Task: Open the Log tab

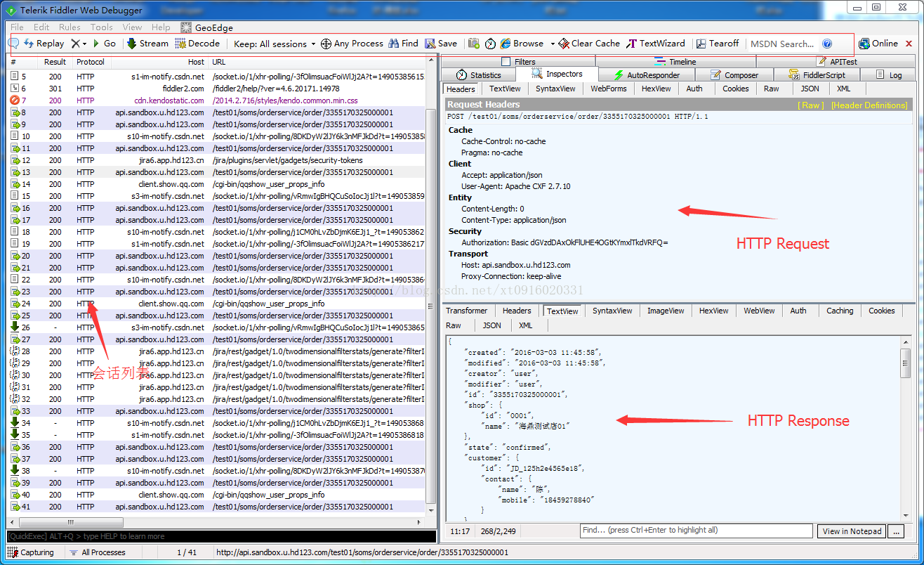Action: tap(888, 75)
